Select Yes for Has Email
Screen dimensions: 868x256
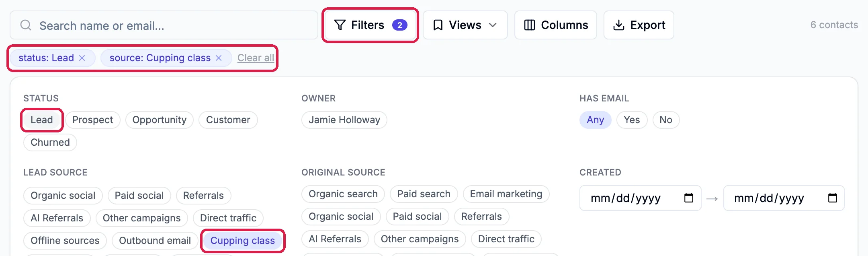pyautogui.click(x=632, y=120)
